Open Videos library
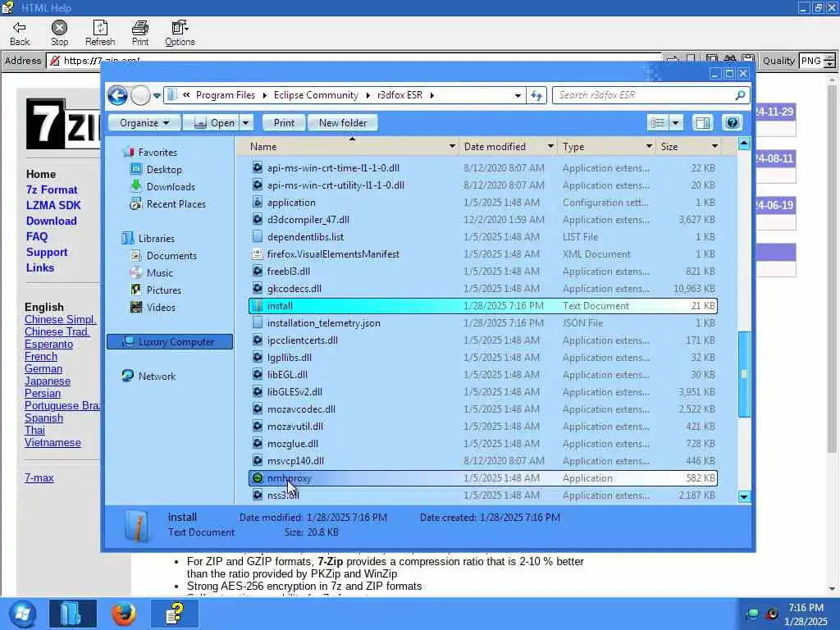This screenshot has height=630, width=840. [153, 307]
